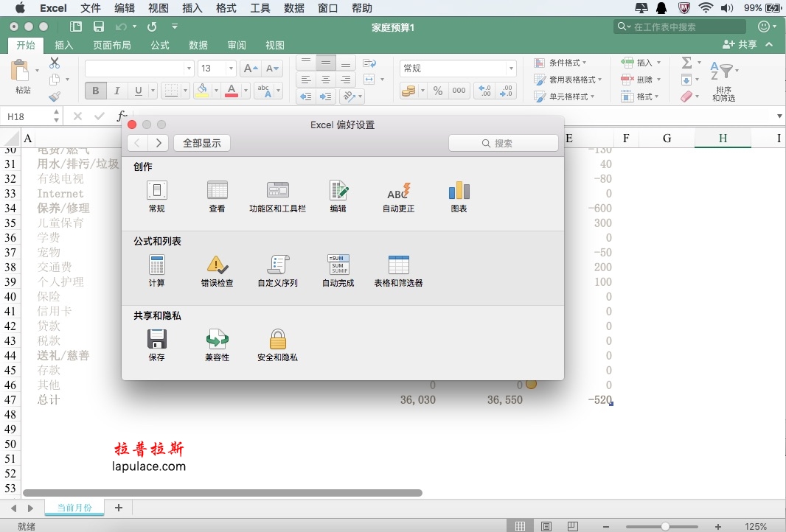This screenshot has width=786, height=532.
Task: Switch to the 插入 ribbon tab
Action: [63, 44]
